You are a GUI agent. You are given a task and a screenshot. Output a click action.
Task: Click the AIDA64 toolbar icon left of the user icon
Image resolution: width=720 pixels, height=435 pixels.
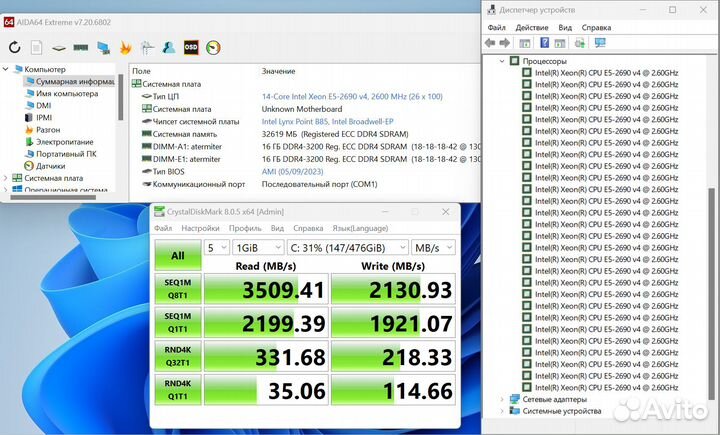147,47
